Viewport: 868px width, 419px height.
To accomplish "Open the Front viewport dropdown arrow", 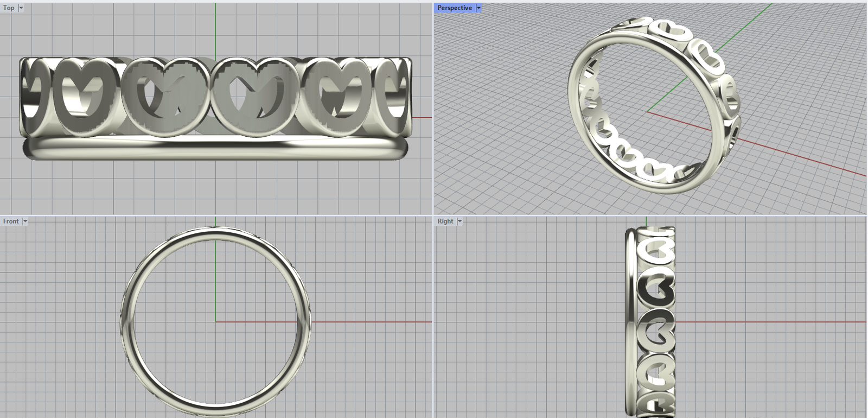I will (25, 221).
